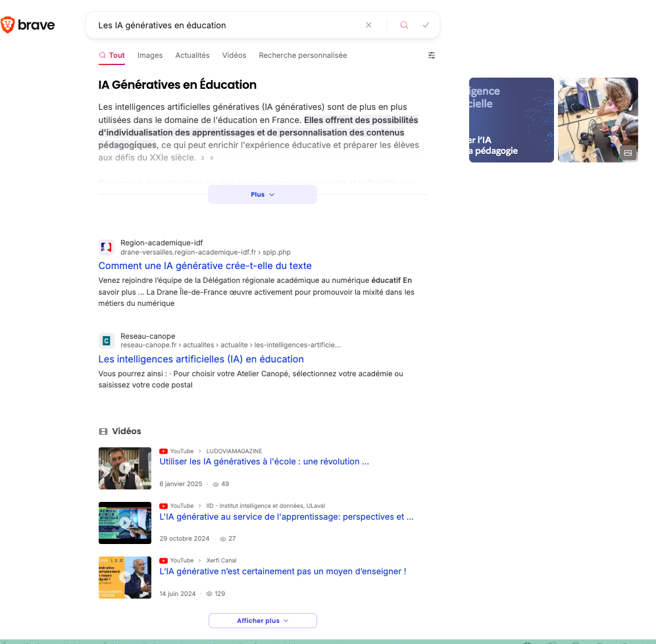656x644 pixels.
Task: Clear the search box text
Action: [368, 26]
